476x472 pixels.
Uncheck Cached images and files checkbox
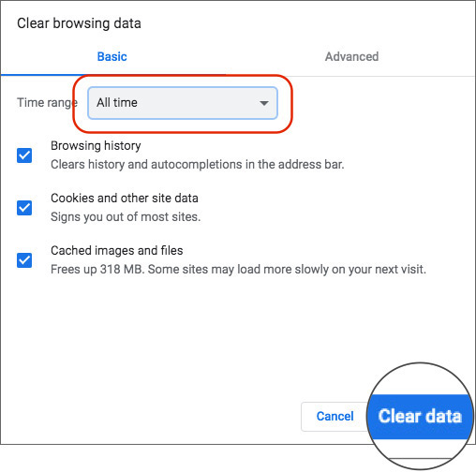tap(24, 260)
